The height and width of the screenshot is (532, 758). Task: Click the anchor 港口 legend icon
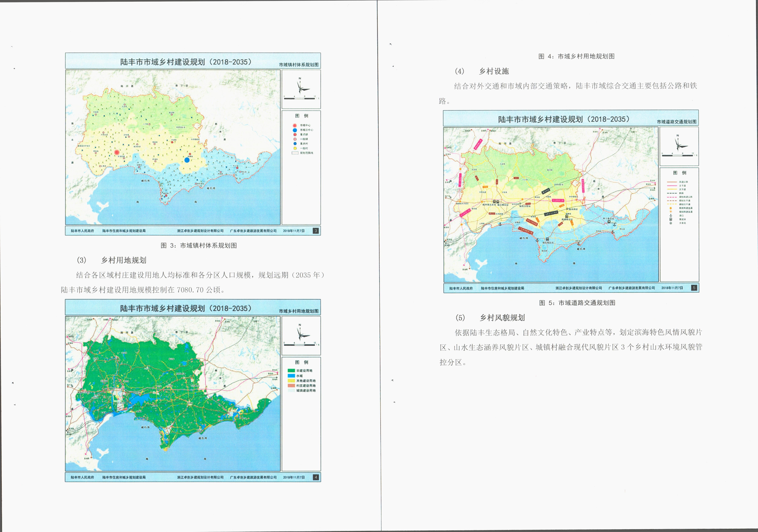click(x=671, y=215)
